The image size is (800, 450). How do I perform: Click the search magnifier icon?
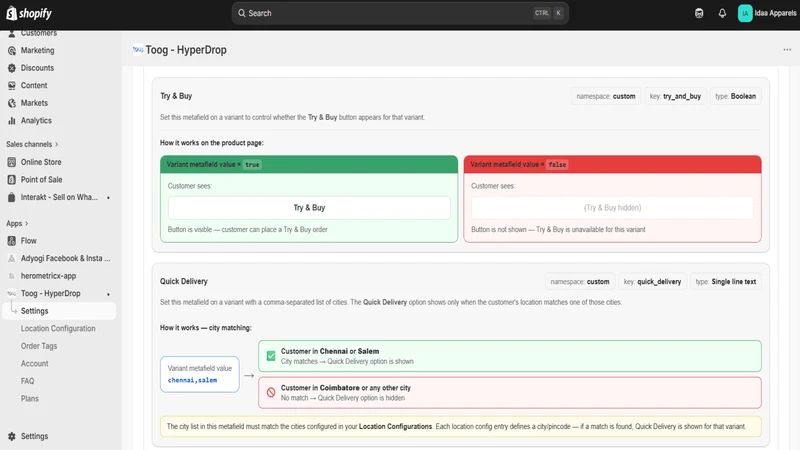242,13
